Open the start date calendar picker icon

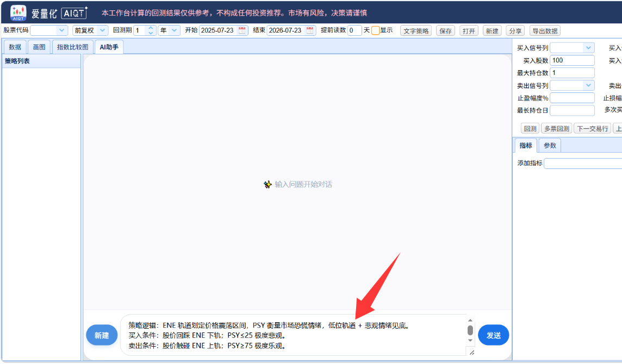(242, 30)
